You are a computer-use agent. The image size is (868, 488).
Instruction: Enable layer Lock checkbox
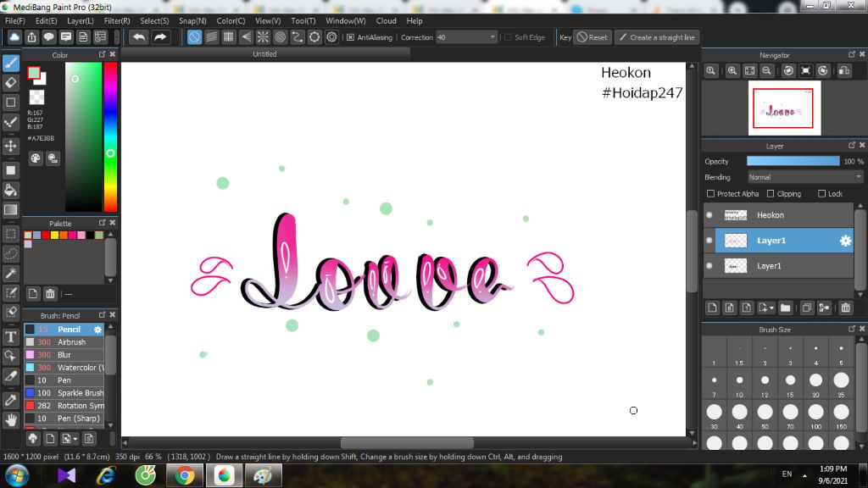822,194
